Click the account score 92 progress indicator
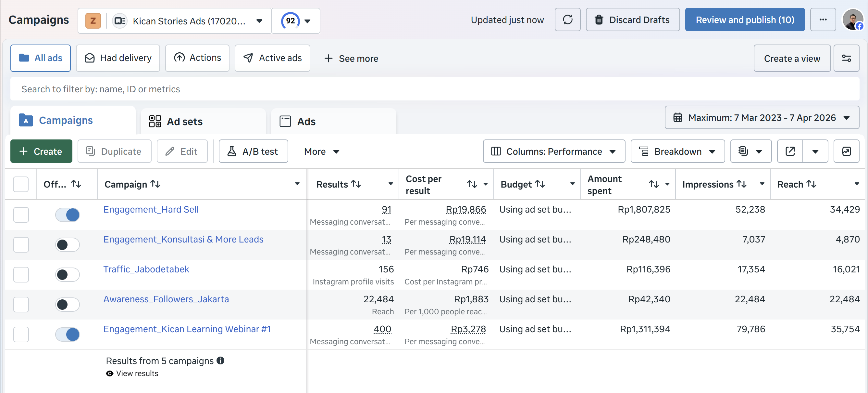Image resolution: width=868 pixels, height=393 pixels. (291, 21)
